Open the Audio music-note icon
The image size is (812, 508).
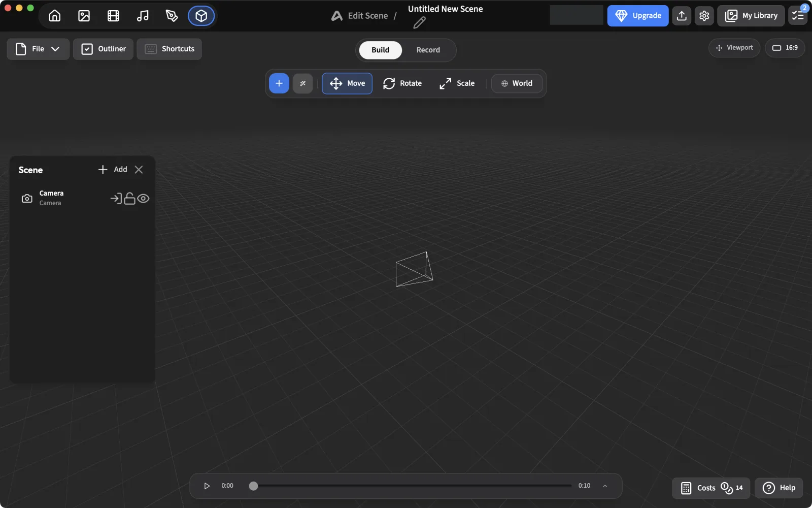coord(143,16)
